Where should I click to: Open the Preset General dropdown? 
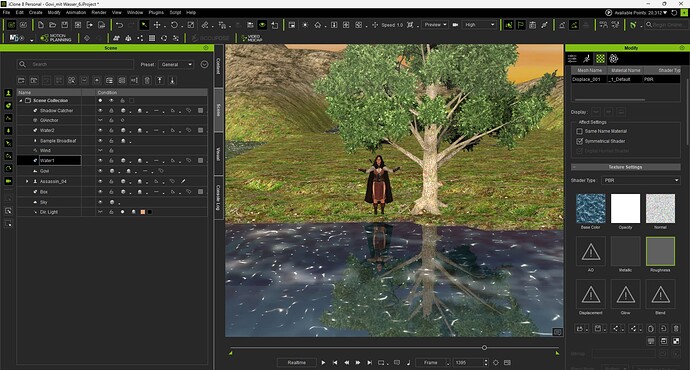coord(176,64)
